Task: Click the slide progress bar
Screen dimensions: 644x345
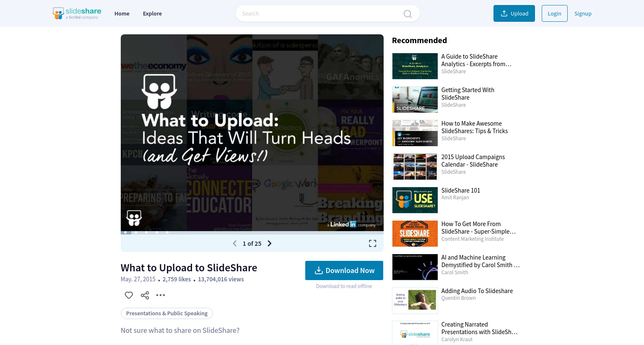Action: (x=252, y=232)
